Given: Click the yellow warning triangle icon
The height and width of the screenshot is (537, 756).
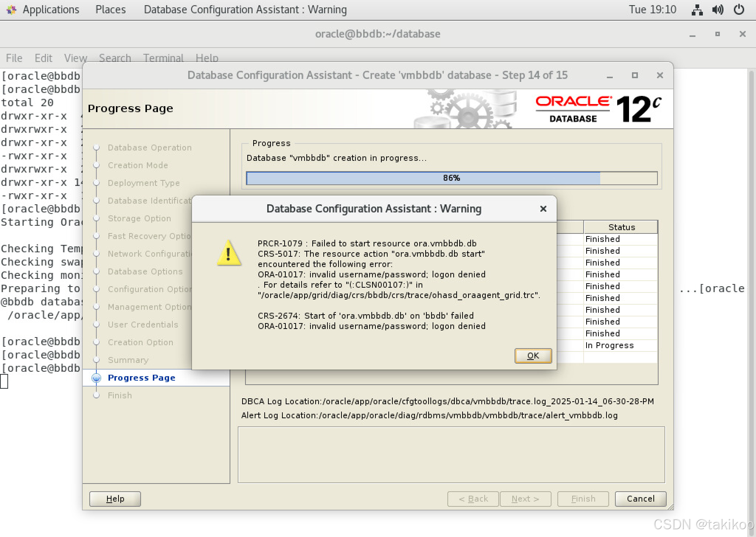Looking at the screenshot, I should click(x=229, y=253).
